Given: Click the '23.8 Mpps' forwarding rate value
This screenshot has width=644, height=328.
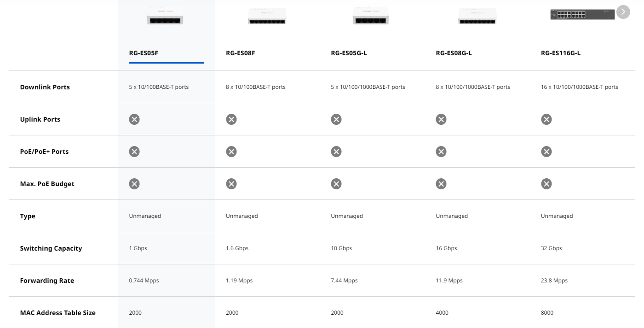Looking at the screenshot, I should (554, 281).
